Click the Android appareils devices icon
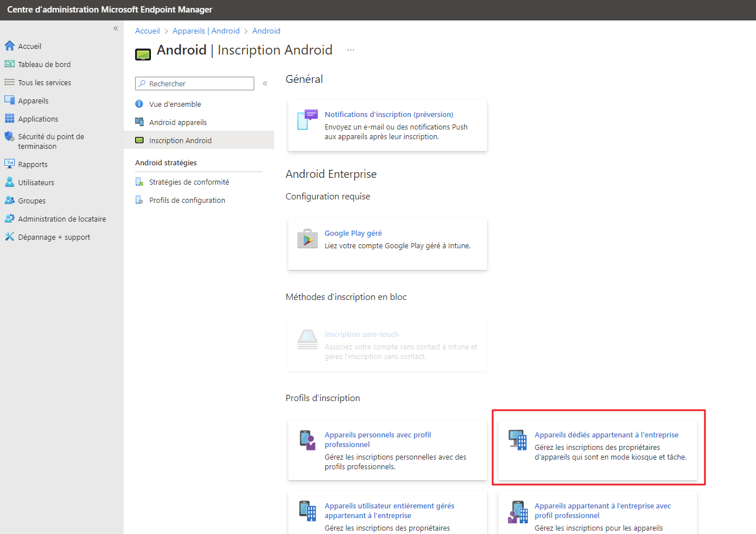The image size is (756, 534). pyautogui.click(x=139, y=122)
